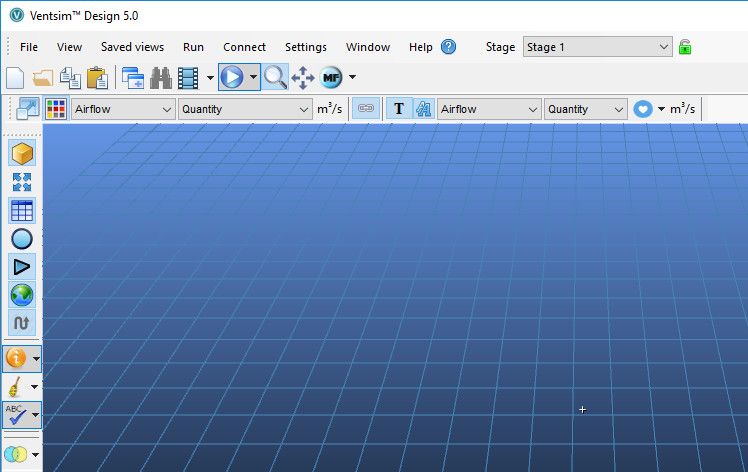Open the Help menu

[x=420, y=47]
